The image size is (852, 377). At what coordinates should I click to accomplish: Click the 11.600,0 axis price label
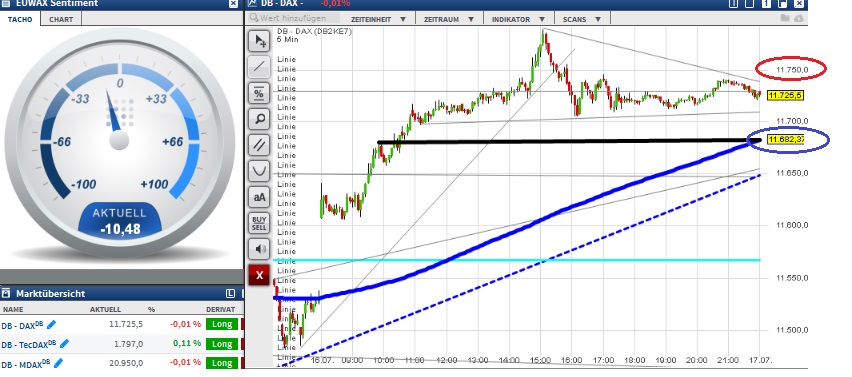coord(792,225)
